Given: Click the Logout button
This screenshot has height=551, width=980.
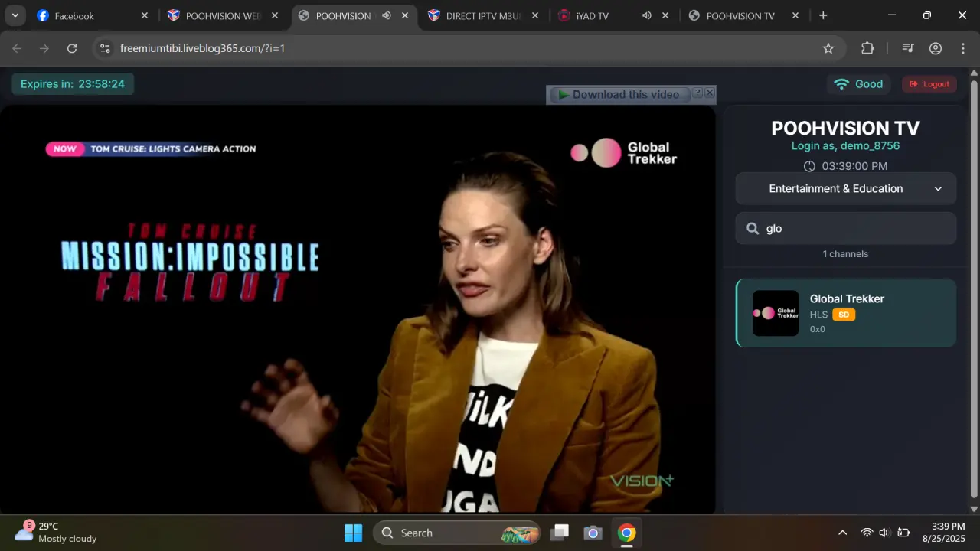Looking at the screenshot, I should tap(929, 84).
